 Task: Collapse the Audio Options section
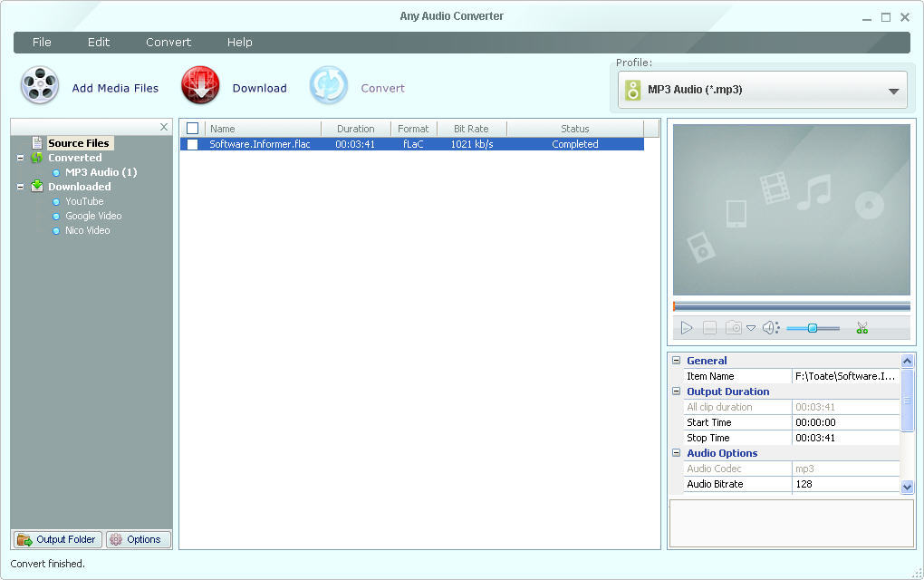[677, 453]
